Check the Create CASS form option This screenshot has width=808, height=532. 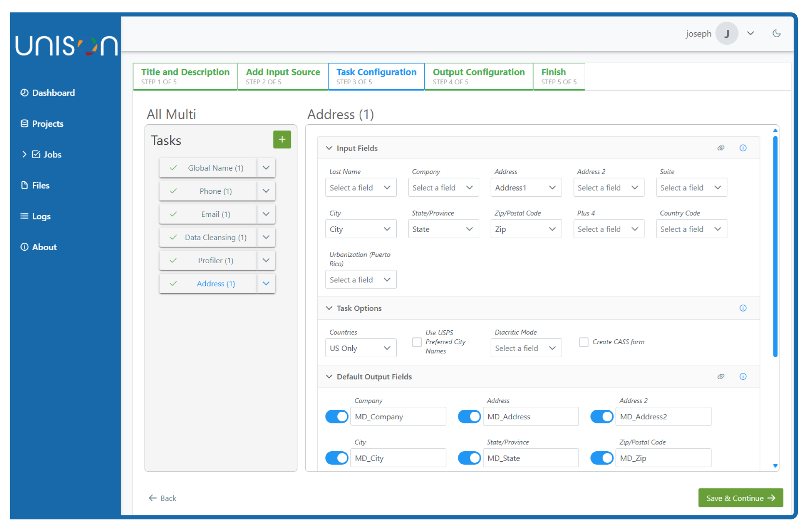tap(584, 342)
